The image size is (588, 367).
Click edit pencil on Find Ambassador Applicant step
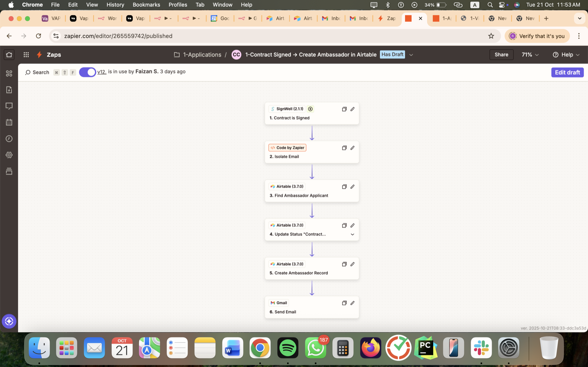(x=352, y=186)
